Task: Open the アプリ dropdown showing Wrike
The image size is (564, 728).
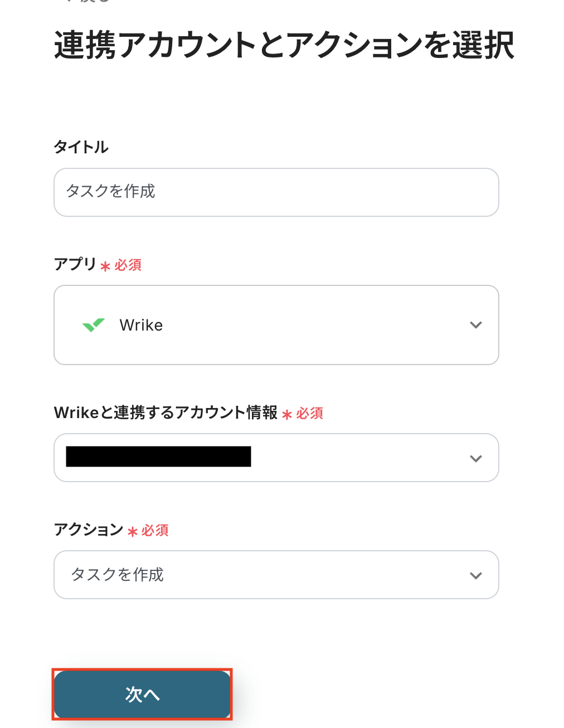Action: pyautogui.click(x=276, y=325)
